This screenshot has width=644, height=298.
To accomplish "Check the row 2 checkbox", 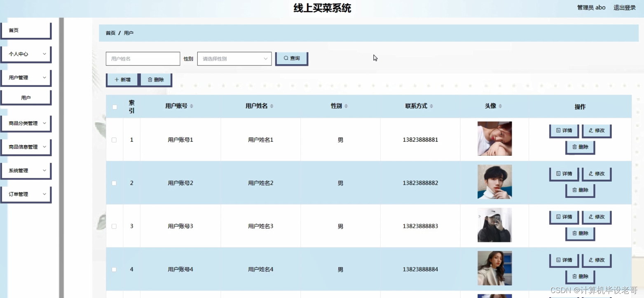I will click(114, 183).
